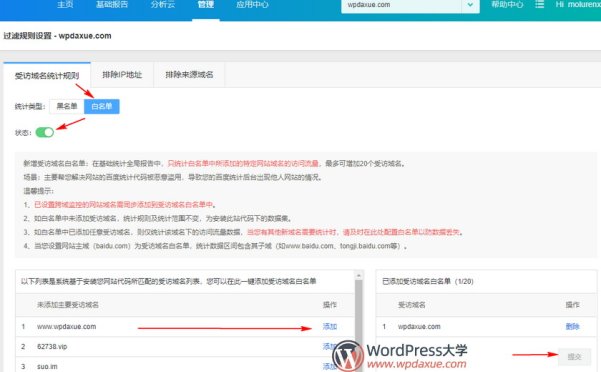
Task: Delete wpdaxue.com from the whitelist
Action: click(572, 326)
